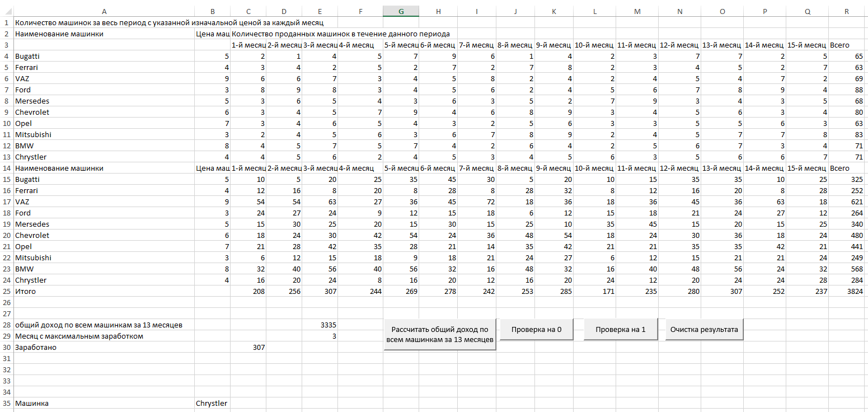Select column B header
The image size is (868, 412).
[x=212, y=11]
